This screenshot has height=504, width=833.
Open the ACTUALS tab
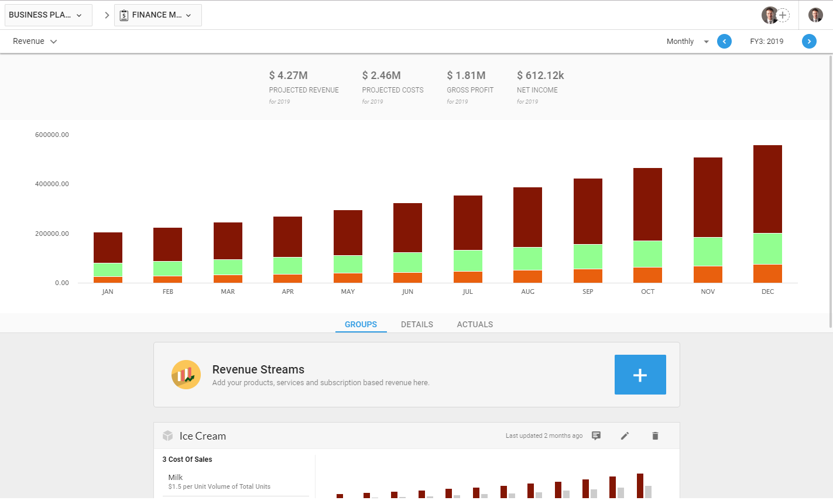click(x=475, y=324)
